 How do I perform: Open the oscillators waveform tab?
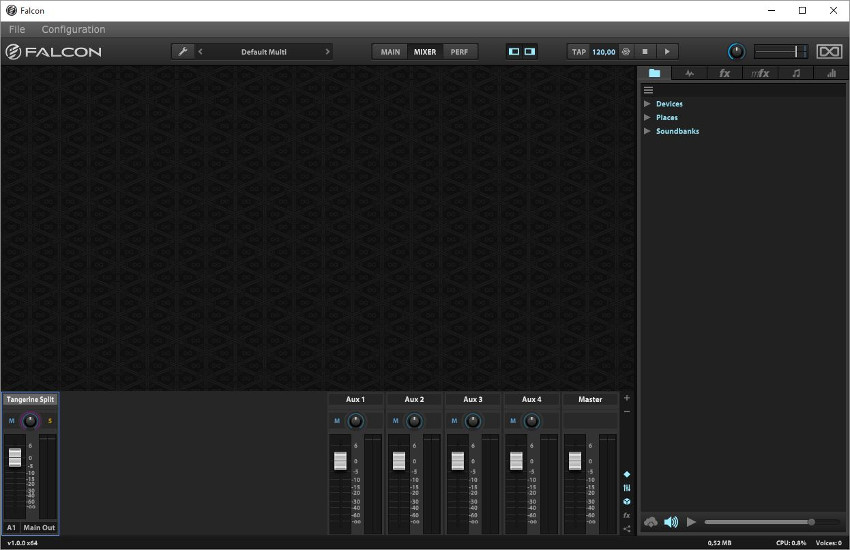689,73
